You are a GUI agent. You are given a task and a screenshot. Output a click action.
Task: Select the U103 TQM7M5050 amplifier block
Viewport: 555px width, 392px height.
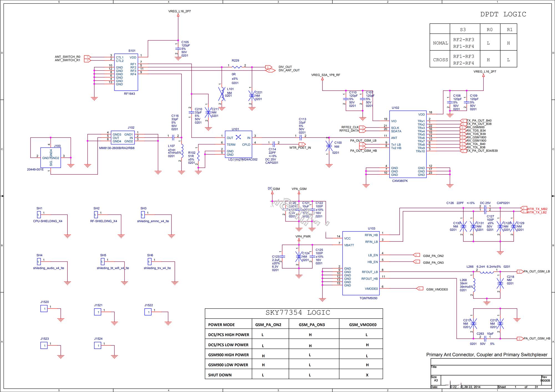[360, 263]
